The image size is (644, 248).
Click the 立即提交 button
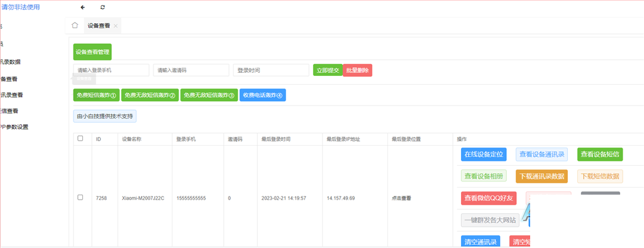point(328,70)
